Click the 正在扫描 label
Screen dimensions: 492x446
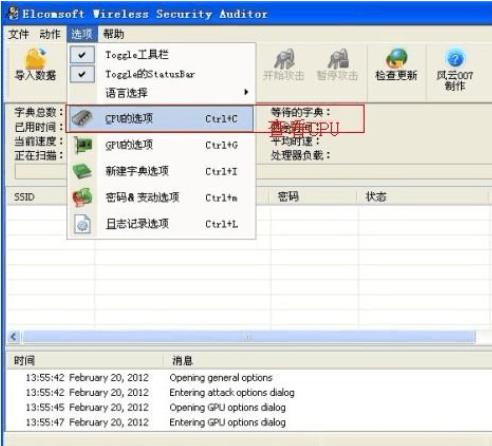(x=39, y=155)
